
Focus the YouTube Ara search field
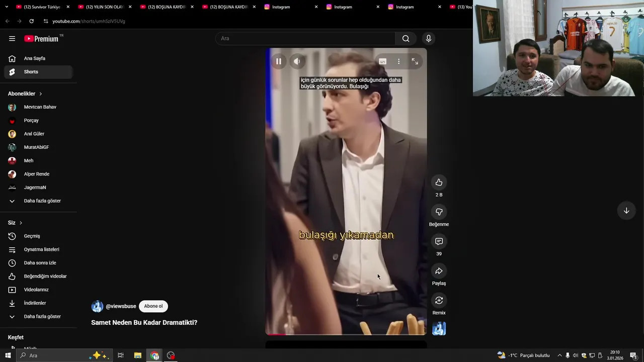point(305,39)
